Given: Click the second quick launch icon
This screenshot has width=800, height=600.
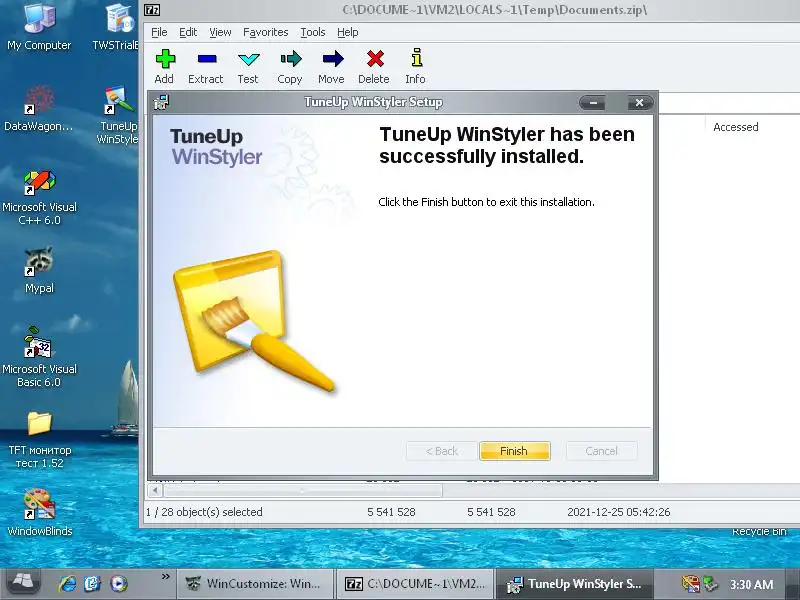Looking at the screenshot, I should tap(93, 583).
